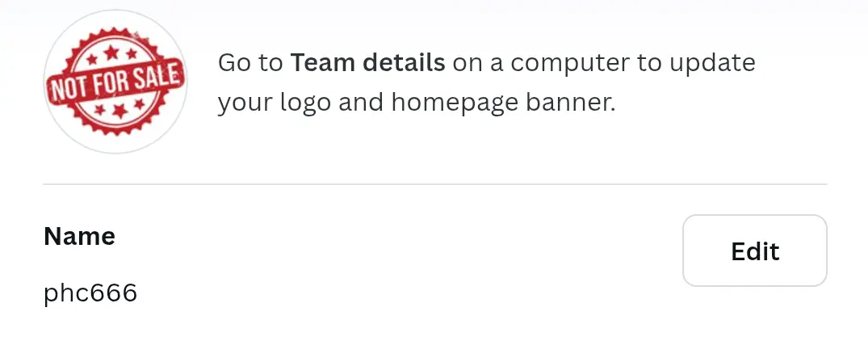
Task: Click the bold Team details text
Action: click(367, 63)
